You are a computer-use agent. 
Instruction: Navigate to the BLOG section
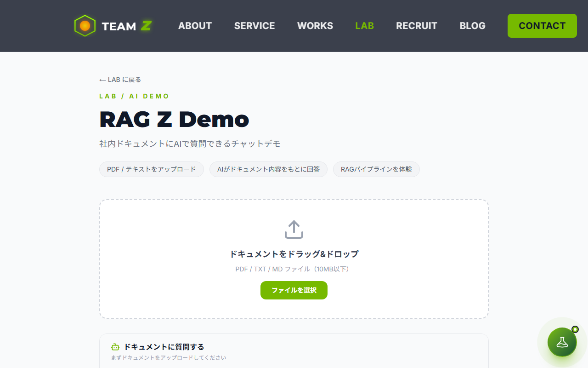473,26
